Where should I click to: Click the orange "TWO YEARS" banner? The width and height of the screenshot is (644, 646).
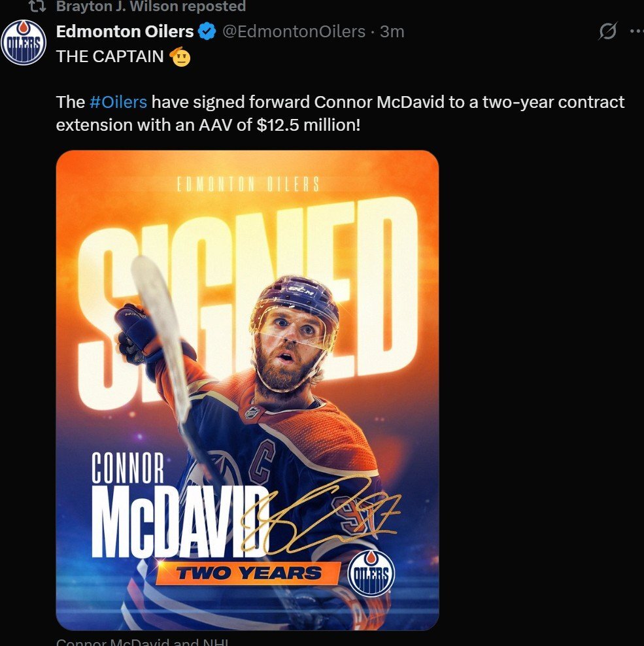point(248,573)
